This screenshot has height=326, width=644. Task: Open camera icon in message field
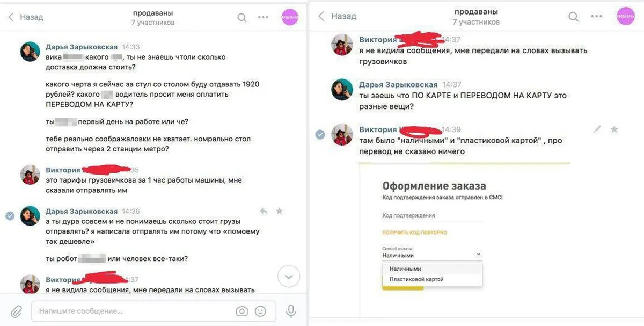coord(242,311)
